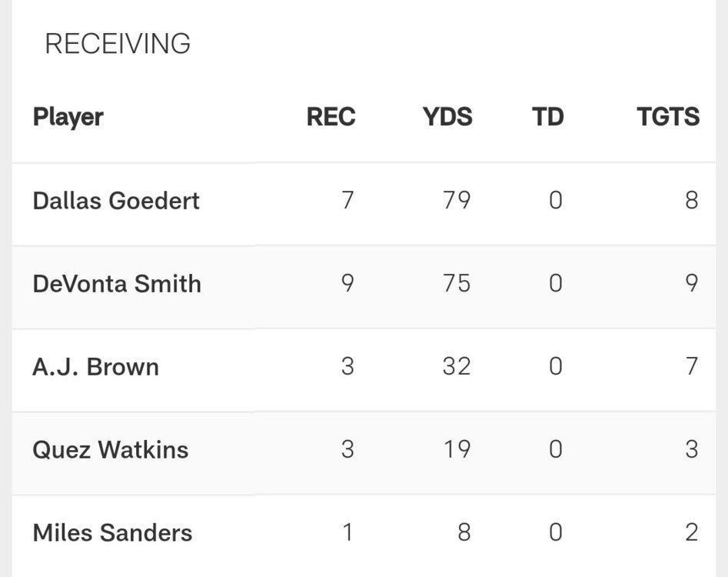Select Dallas Goedert's 7 receptions cell
Viewport: 728px width, 577px height.
click(347, 201)
